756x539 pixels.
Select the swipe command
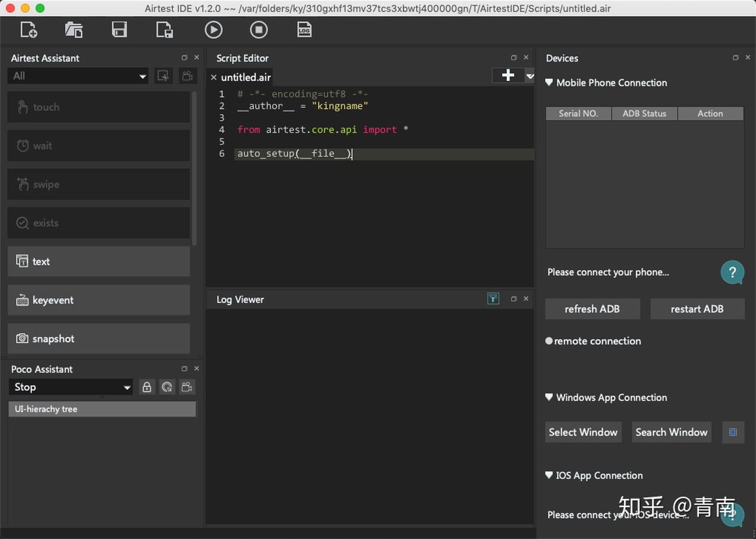point(99,184)
